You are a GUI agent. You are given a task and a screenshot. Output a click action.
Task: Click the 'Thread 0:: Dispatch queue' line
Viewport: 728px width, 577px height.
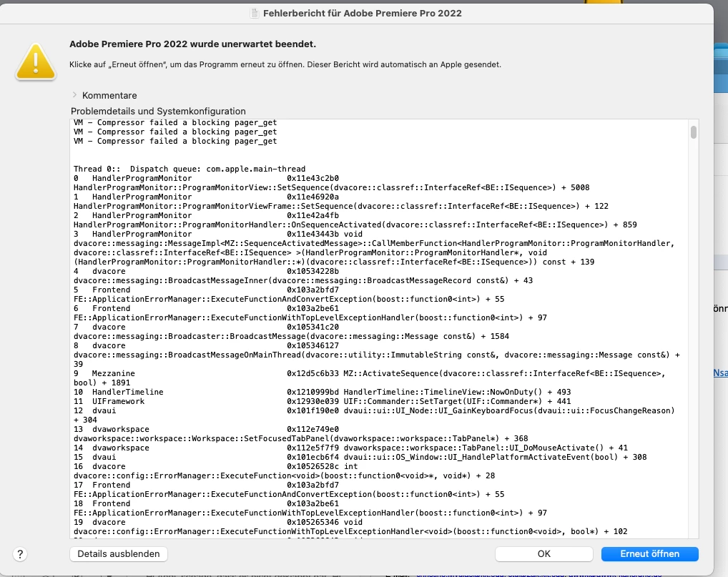(190, 169)
